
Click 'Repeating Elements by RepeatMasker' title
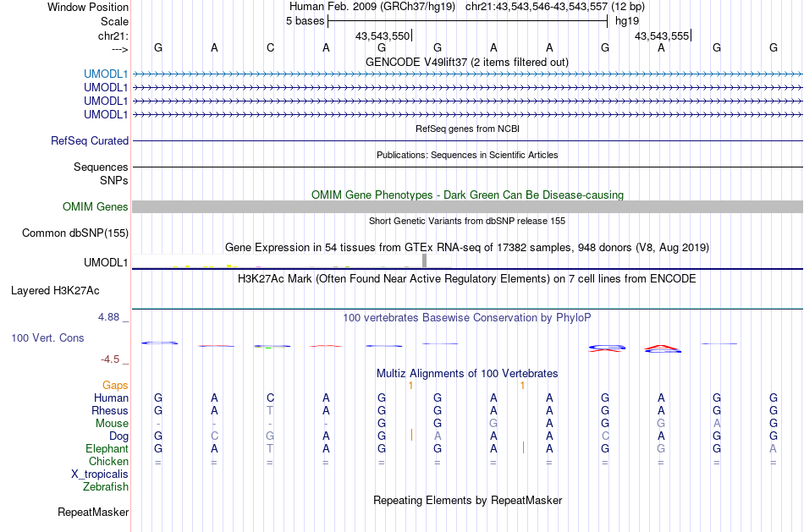click(x=467, y=500)
